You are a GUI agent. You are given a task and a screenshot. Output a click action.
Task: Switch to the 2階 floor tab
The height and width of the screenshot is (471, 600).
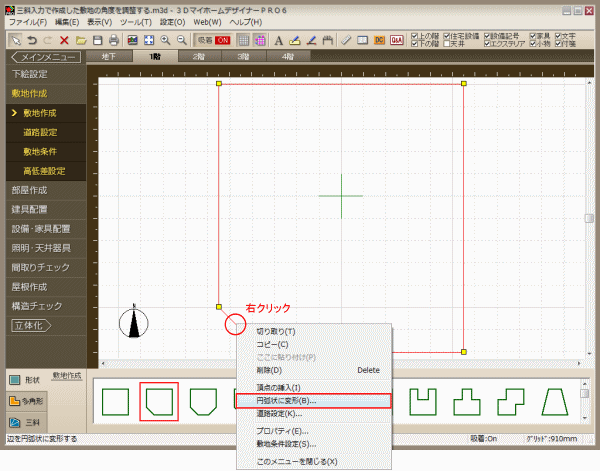coord(200,58)
